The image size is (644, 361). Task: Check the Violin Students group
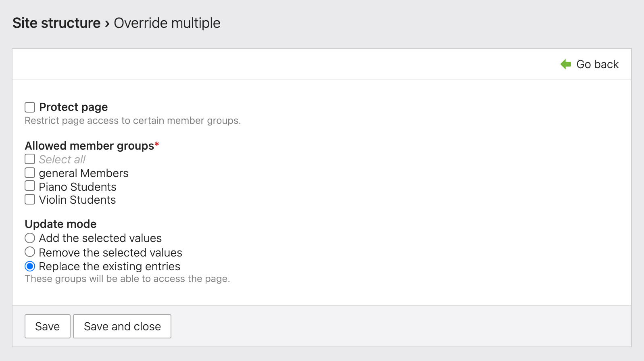click(x=30, y=199)
